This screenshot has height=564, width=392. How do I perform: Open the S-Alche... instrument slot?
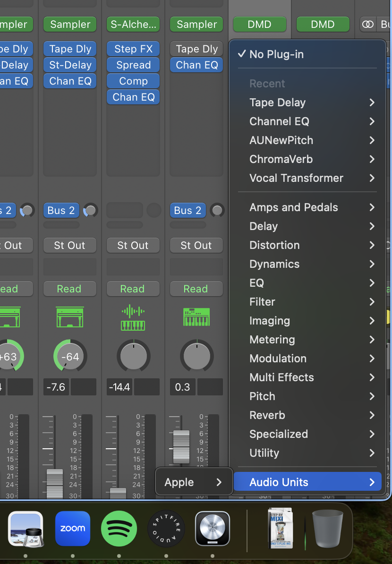(133, 25)
